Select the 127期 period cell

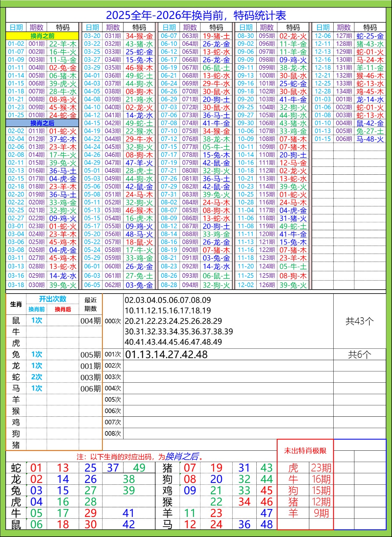(x=344, y=36)
